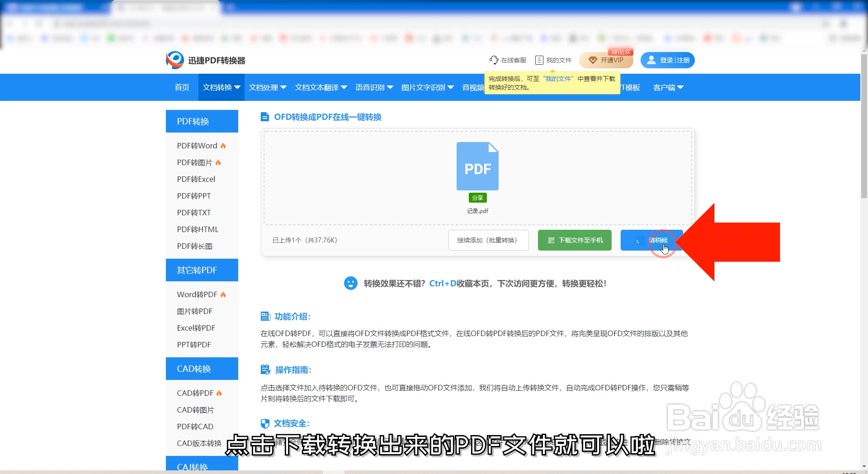
Task: Click the 迅捷PDF转换器 logo icon
Action: point(174,60)
